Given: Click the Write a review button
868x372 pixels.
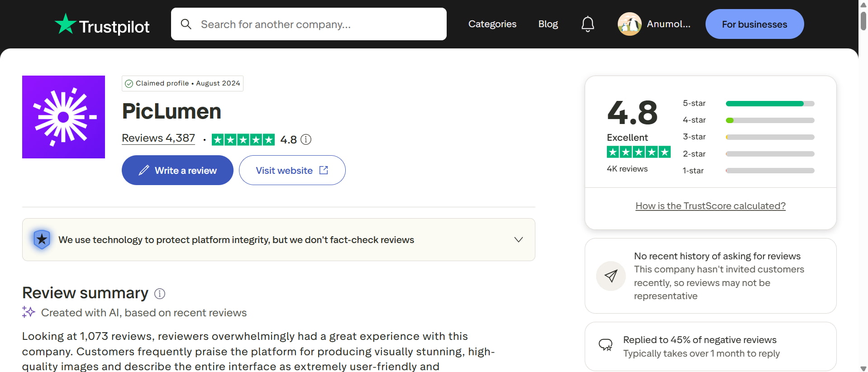Looking at the screenshot, I should pyautogui.click(x=177, y=170).
